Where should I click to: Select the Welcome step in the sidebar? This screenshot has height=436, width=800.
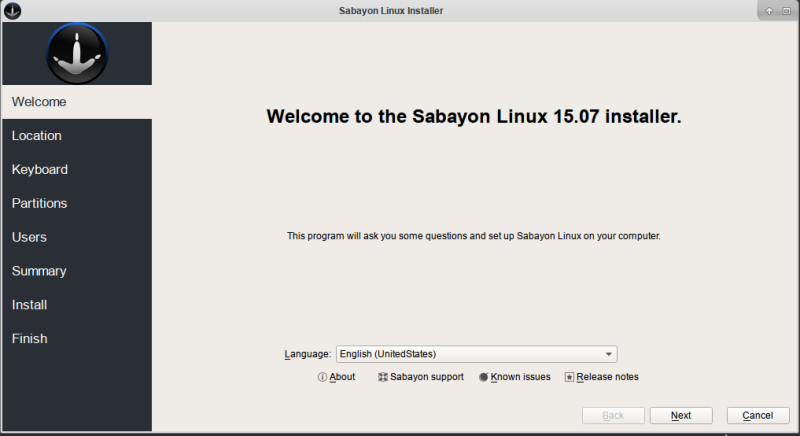[x=77, y=102]
